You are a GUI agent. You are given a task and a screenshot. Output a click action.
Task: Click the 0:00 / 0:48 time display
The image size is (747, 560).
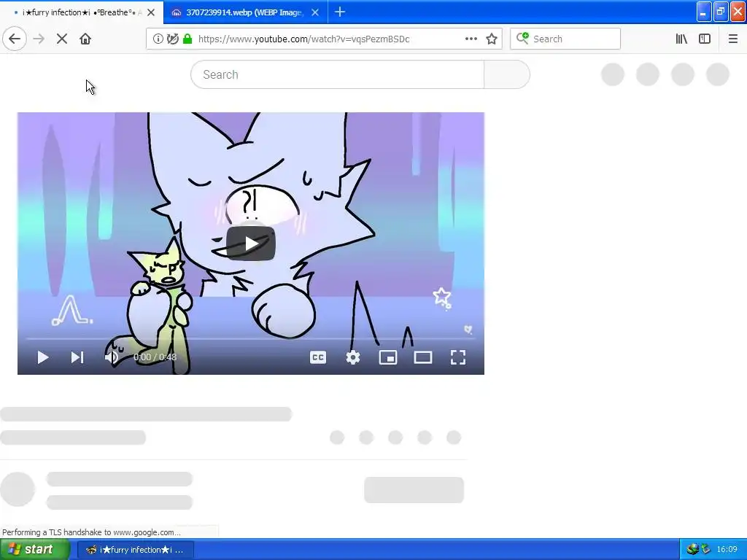click(x=155, y=357)
